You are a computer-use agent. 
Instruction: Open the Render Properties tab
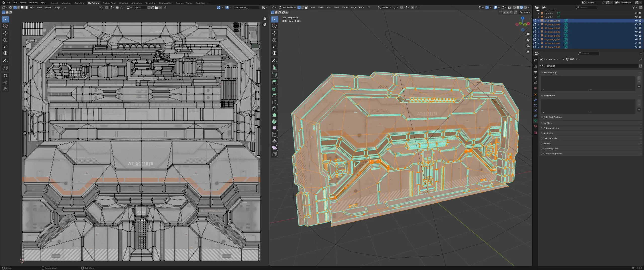[535, 67]
